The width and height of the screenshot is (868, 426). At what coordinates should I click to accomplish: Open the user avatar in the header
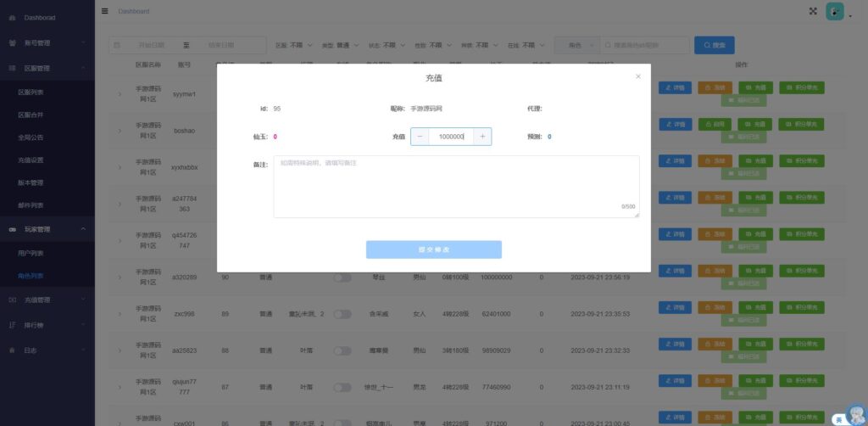[835, 11]
